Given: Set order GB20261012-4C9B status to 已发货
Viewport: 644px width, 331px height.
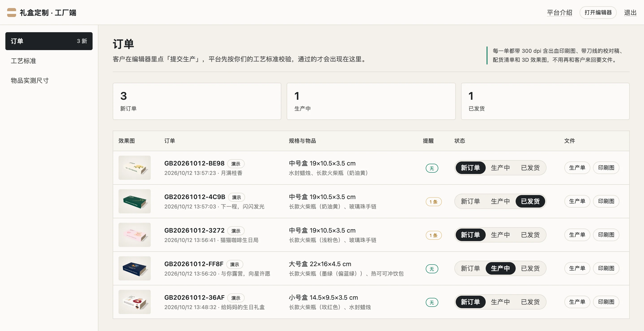Looking at the screenshot, I should pos(530,201).
